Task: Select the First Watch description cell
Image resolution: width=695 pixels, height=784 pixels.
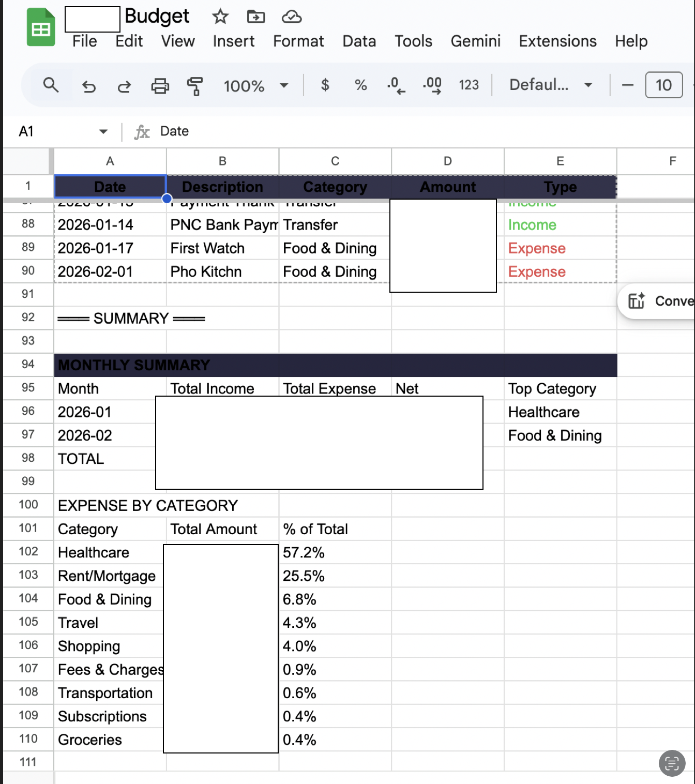Action: [222, 248]
